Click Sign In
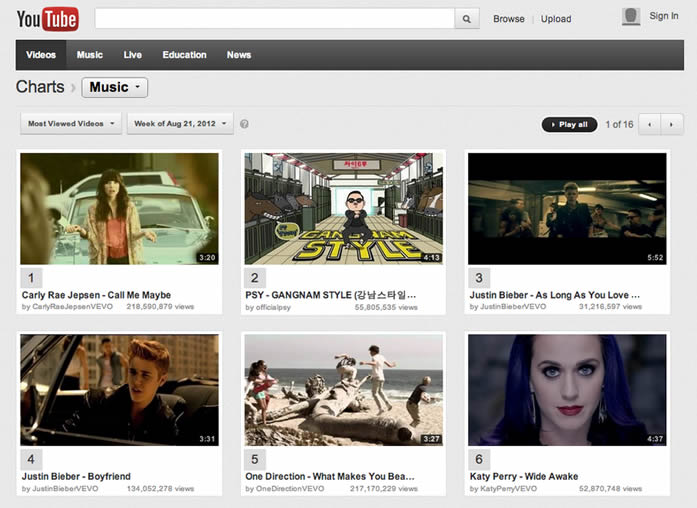This screenshot has height=508, width=697. click(664, 16)
